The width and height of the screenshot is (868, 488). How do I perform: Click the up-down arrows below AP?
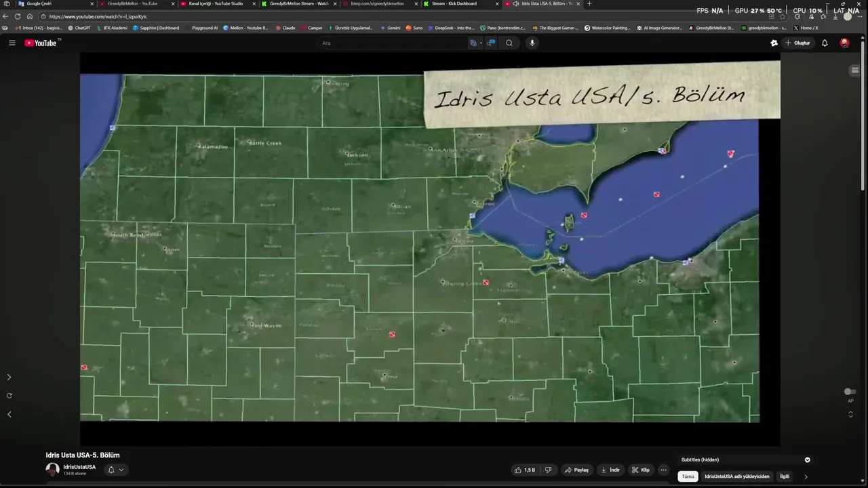pyautogui.click(x=850, y=414)
